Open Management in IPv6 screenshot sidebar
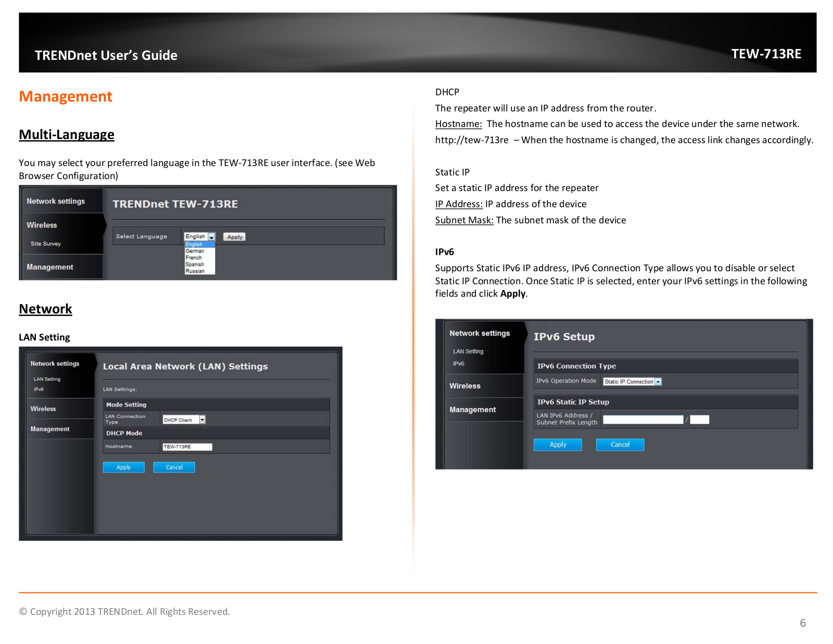833x644 pixels. [473, 410]
